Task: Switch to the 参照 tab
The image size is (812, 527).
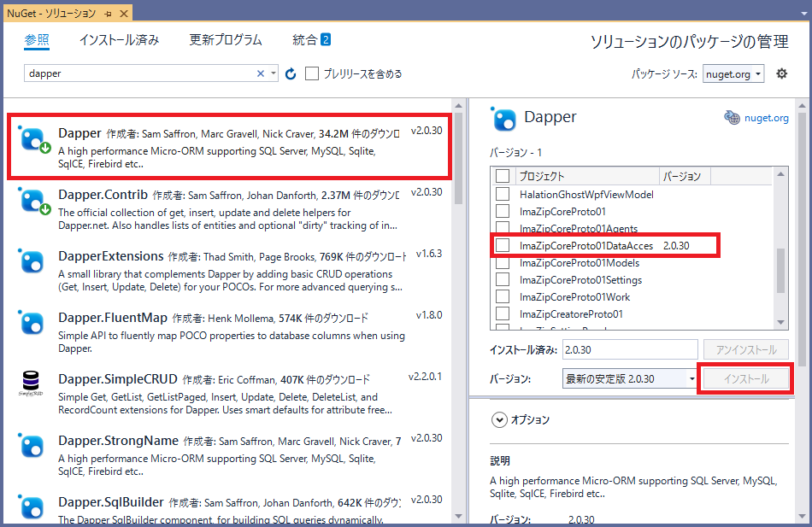Action: (37, 40)
